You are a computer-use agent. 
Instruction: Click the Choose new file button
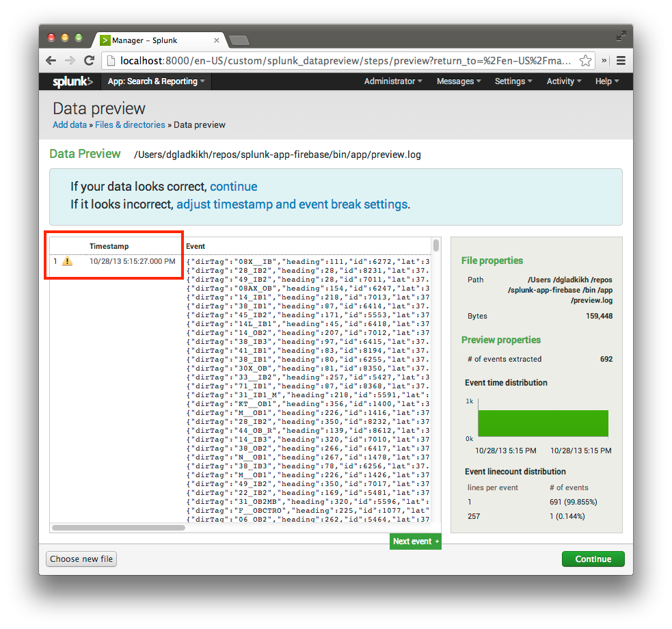click(81, 559)
